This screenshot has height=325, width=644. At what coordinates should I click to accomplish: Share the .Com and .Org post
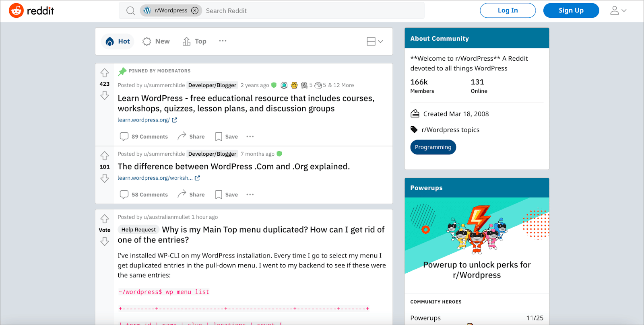tap(191, 195)
